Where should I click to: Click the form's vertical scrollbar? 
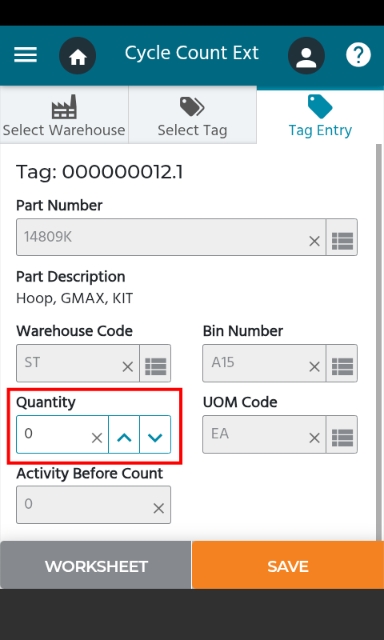(x=379, y=342)
